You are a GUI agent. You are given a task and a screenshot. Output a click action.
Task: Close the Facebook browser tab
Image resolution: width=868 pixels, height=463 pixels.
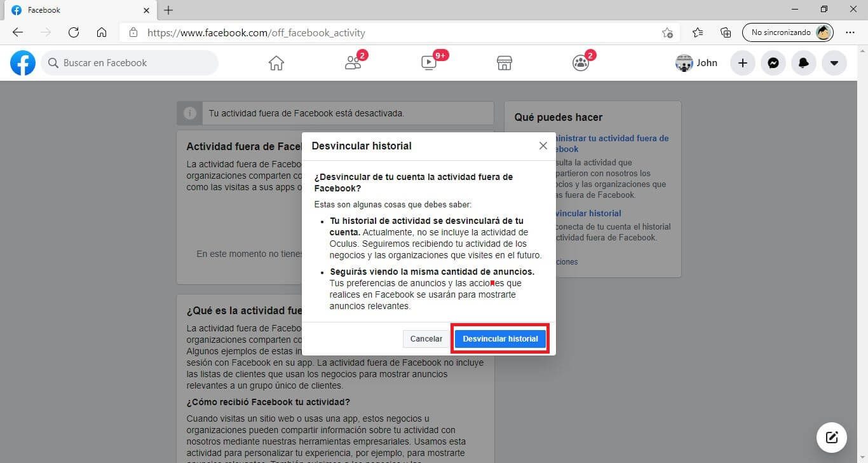(x=147, y=10)
